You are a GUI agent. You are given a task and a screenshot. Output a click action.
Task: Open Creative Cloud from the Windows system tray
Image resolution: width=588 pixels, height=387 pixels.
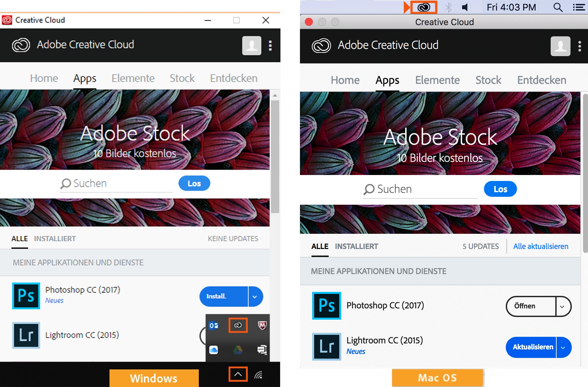point(238,325)
